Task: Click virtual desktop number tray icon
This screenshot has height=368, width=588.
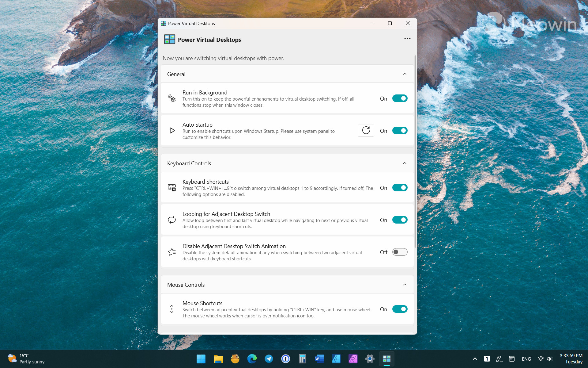Action: coord(487,359)
